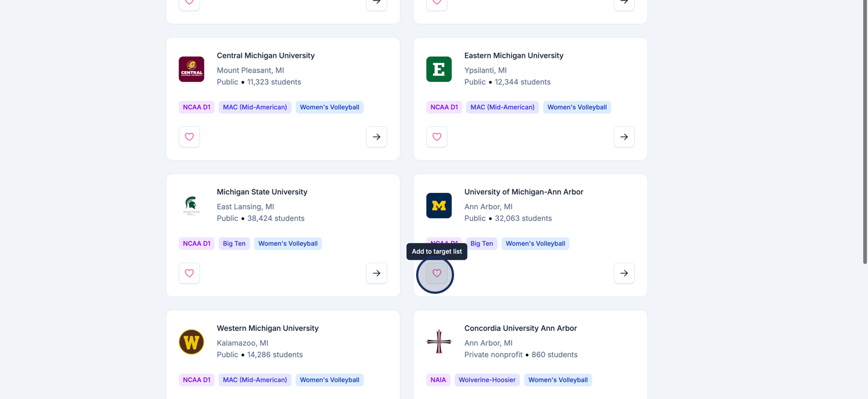Click 'East Lansing, MI' location text

[x=245, y=207]
